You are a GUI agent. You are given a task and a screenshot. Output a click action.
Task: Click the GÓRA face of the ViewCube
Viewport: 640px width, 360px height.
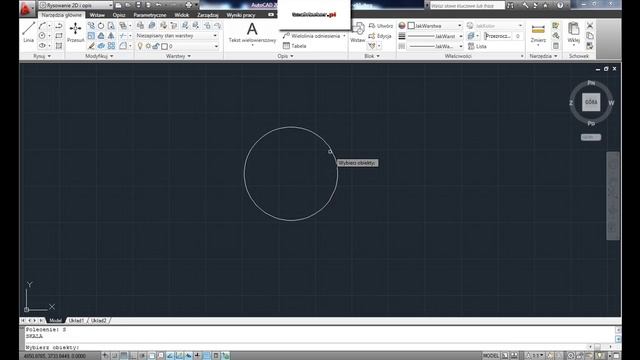(591, 102)
